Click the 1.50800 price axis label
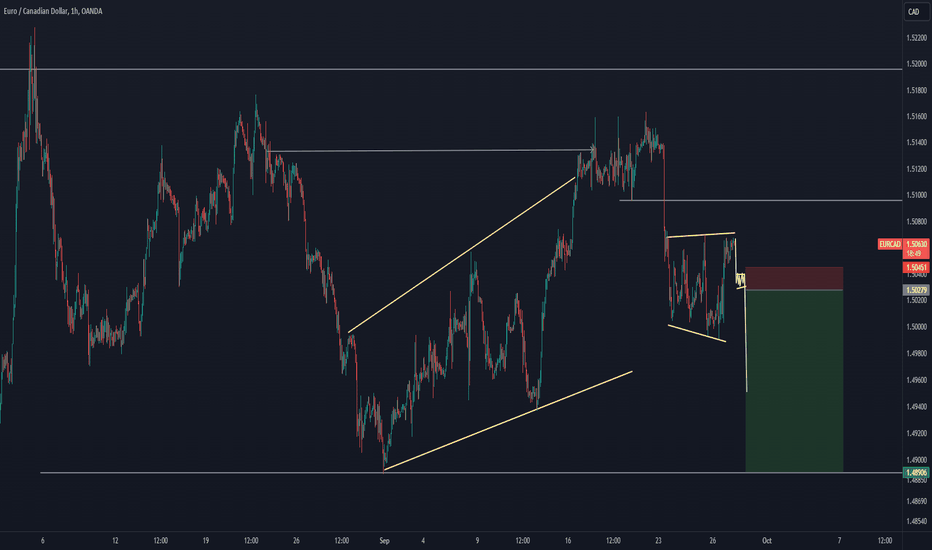This screenshot has width=932, height=550. [x=917, y=222]
